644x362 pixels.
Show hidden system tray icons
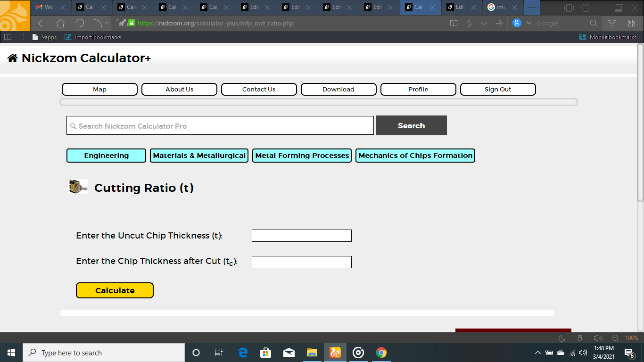[538, 353]
